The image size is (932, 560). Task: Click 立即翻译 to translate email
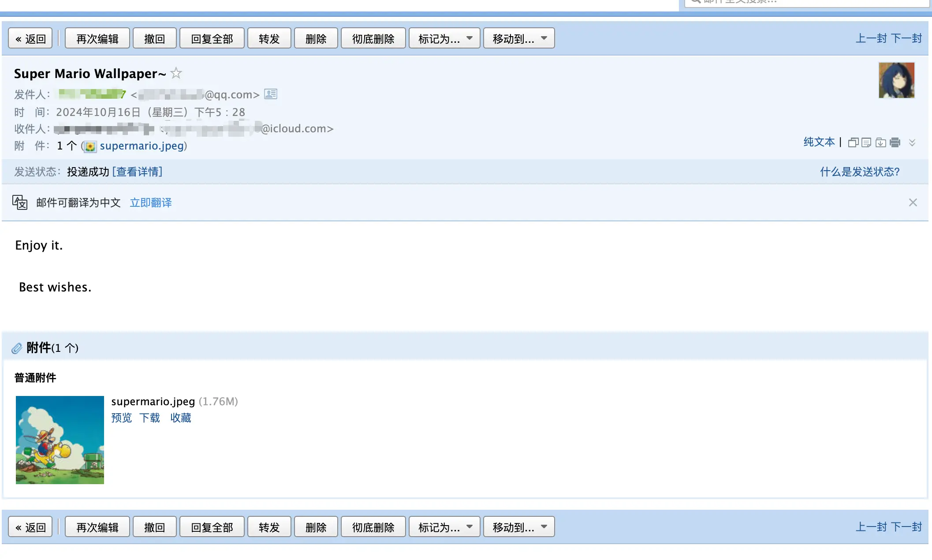pyautogui.click(x=151, y=202)
